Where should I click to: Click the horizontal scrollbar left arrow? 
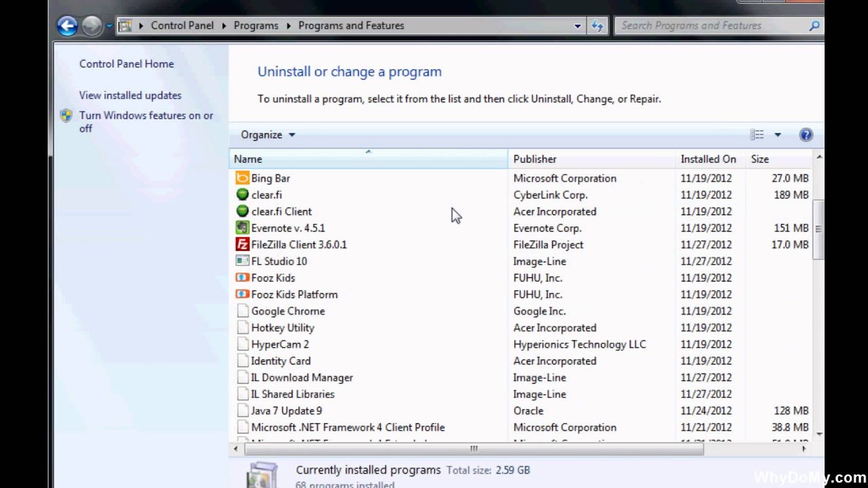click(236, 449)
